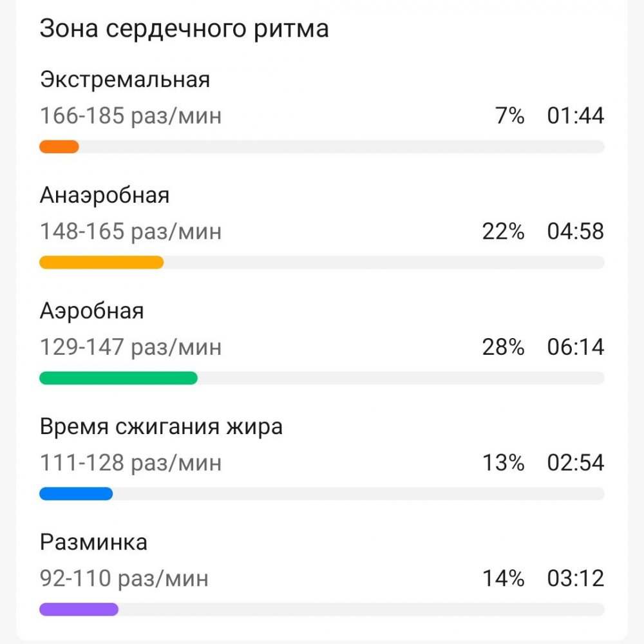Tap the 92-110 раз/мин range text
The height and width of the screenshot is (644, 644).
point(124,578)
